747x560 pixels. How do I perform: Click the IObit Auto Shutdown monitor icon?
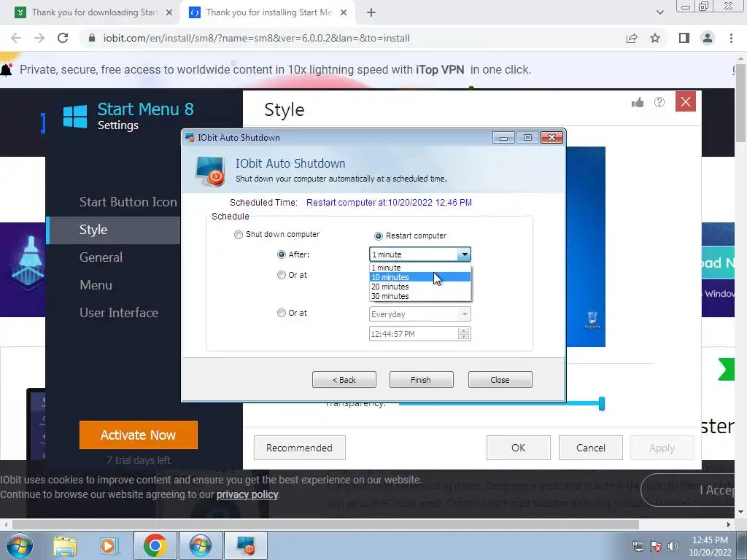(210, 171)
